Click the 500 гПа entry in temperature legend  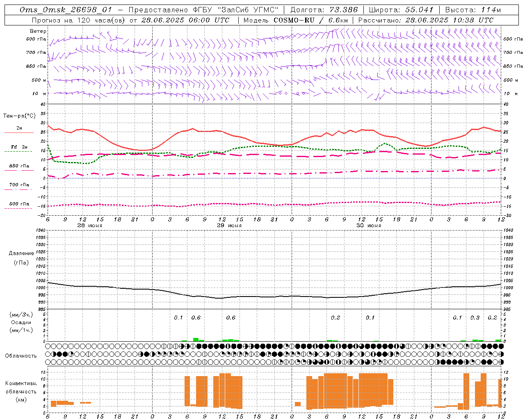19,204
